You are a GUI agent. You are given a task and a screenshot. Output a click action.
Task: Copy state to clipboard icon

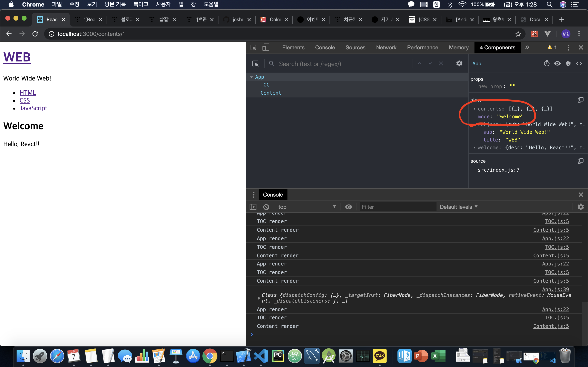point(580,100)
